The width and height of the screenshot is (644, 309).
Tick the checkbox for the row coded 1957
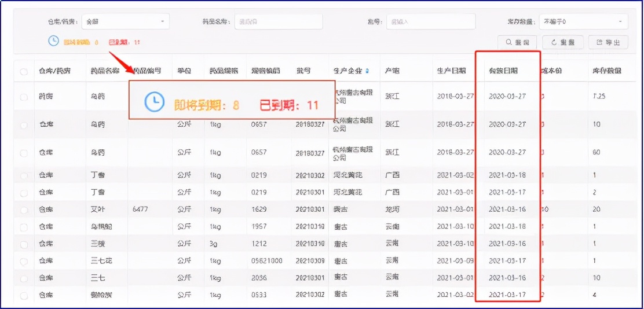coord(24,227)
